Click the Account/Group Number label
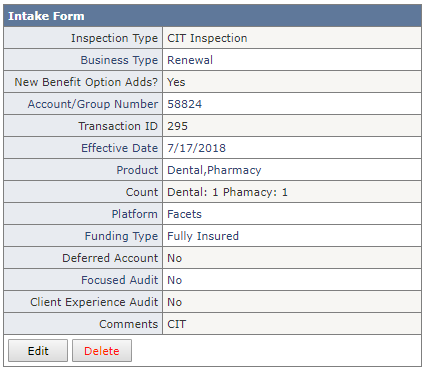The image size is (424, 371). [93, 104]
